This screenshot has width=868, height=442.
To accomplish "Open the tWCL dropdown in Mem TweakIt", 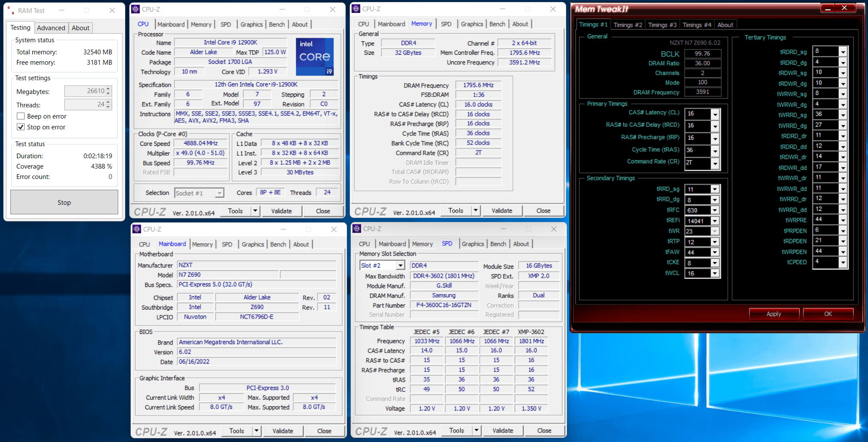I will pos(715,273).
